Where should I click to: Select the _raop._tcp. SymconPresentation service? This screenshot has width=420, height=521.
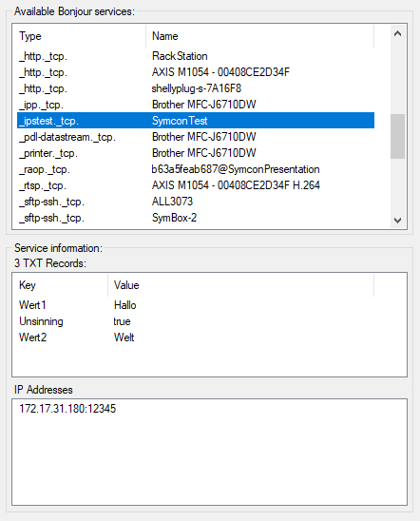(x=196, y=169)
